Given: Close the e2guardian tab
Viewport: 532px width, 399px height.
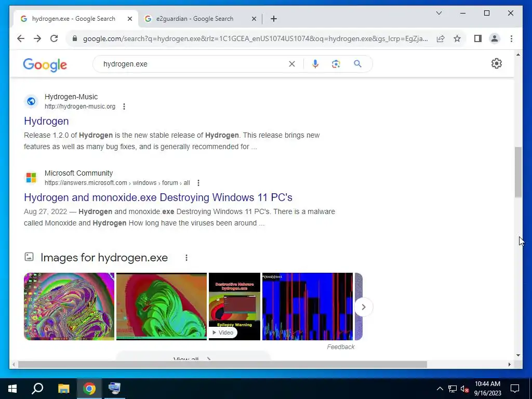Looking at the screenshot, I should click(x=254, y=19).
